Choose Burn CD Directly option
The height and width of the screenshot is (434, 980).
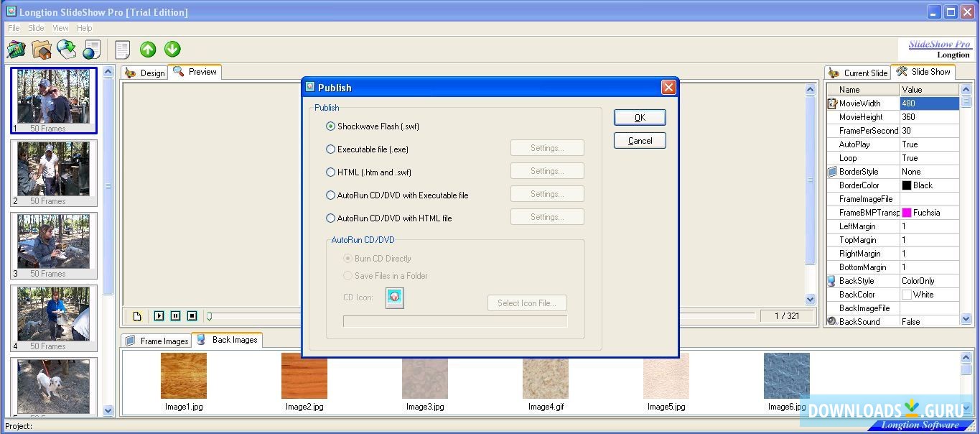point(378,259)
